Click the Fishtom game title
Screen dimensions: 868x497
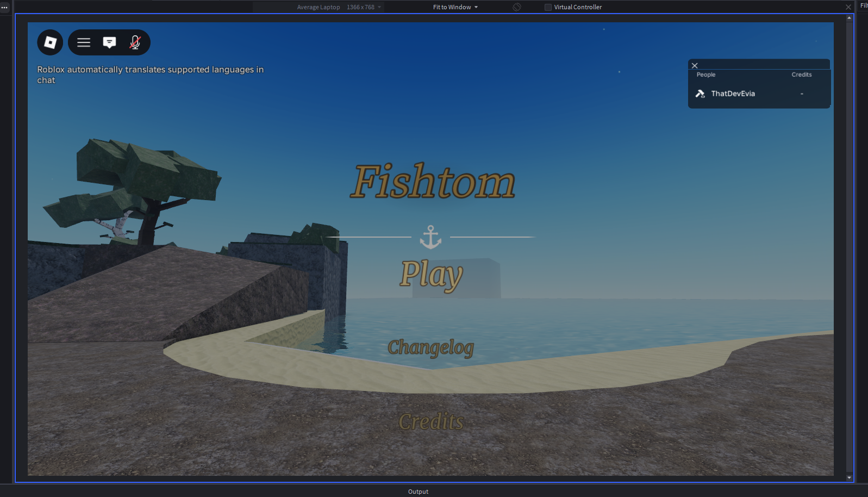pos(433,181)
